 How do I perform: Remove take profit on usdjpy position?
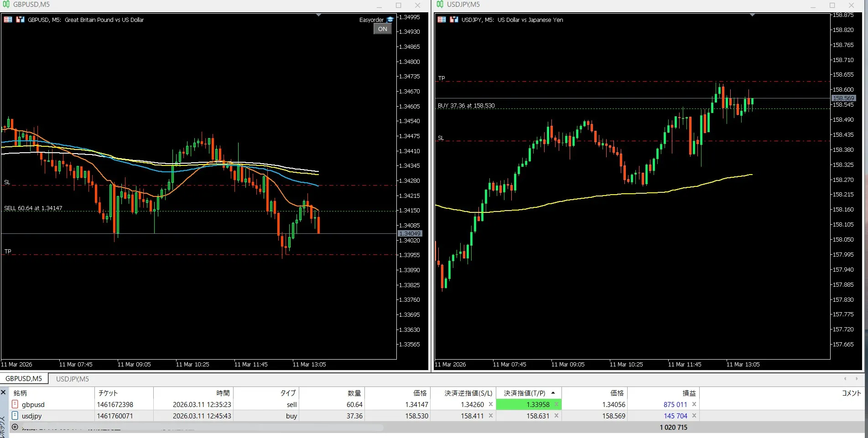pos(556,416)
